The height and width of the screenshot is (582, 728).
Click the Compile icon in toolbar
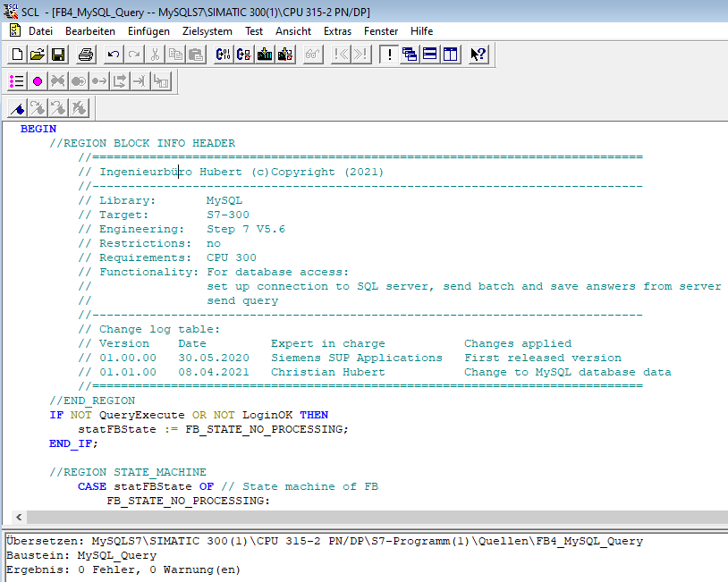click(x=224, y=55)
